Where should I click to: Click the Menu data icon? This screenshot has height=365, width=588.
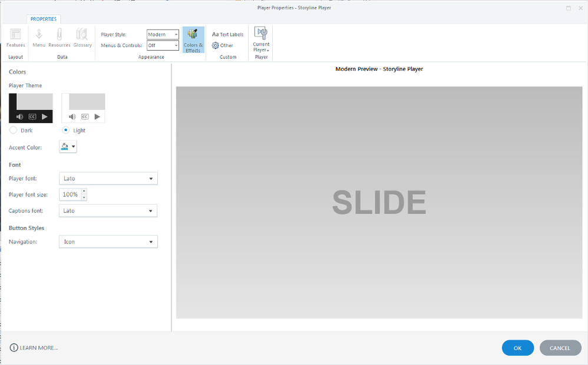(x=39, y=38)
